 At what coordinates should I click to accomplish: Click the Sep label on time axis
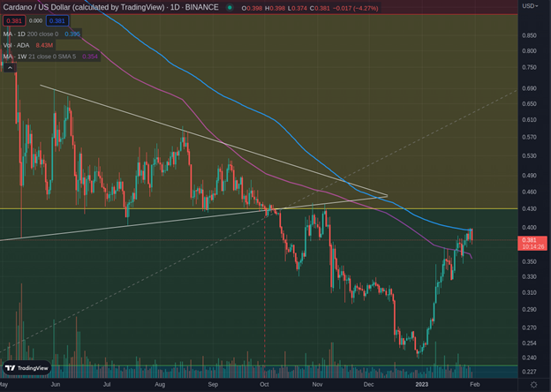(x=213, y=385)
